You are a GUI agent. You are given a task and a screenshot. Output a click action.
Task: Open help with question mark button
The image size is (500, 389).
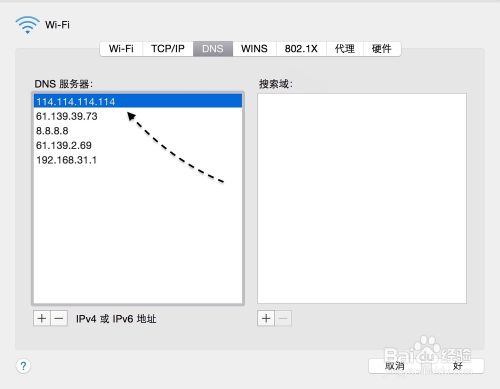[x=23, y=366]
